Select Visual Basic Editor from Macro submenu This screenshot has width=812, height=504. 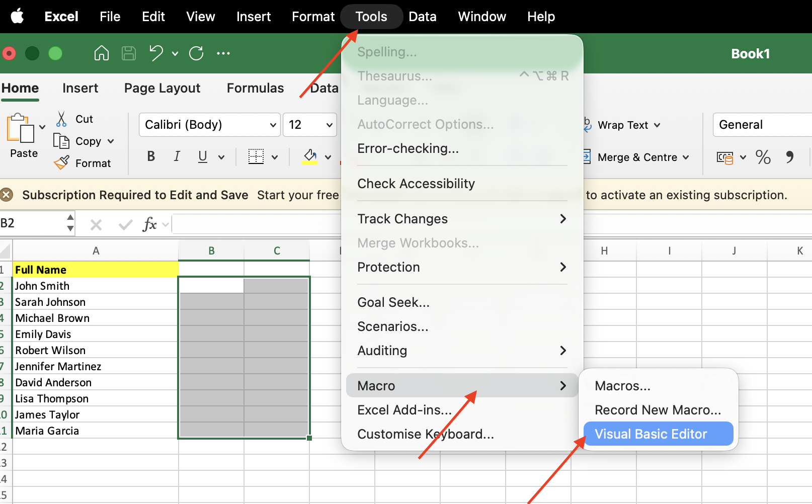(651, 434)
